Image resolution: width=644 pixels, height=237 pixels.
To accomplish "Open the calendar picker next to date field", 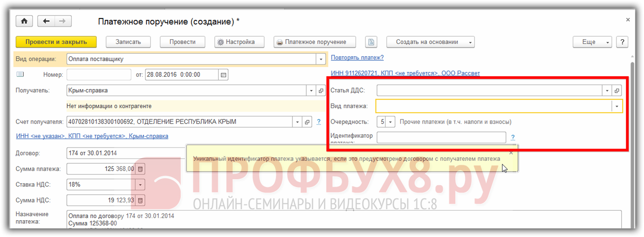I will (x=223, y=75).
